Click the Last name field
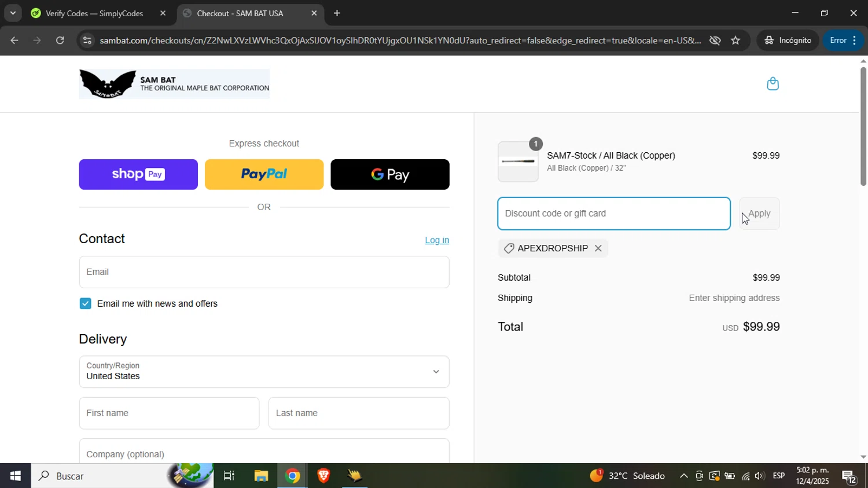Image resolution: width=868 pixels, height=488 pixels. [359, 413]
